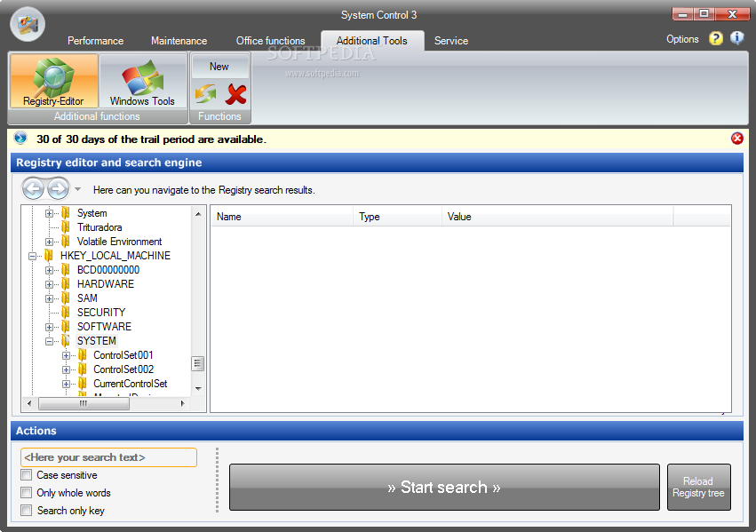Enable Search only key option

[27, 511]
